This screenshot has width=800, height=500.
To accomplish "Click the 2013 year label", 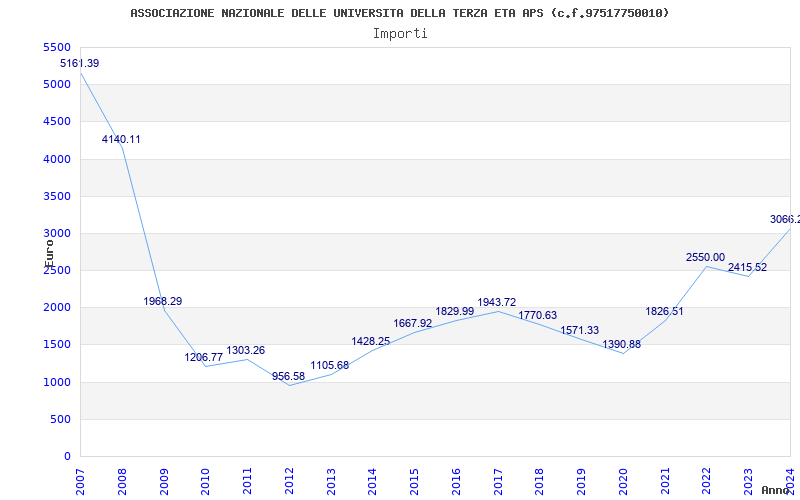I will [331, 482].
